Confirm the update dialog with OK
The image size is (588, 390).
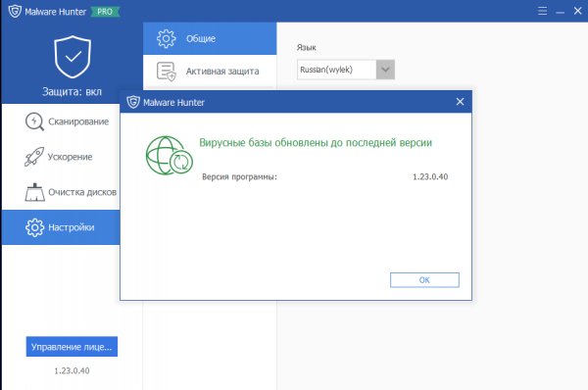(x=424, y=280)
